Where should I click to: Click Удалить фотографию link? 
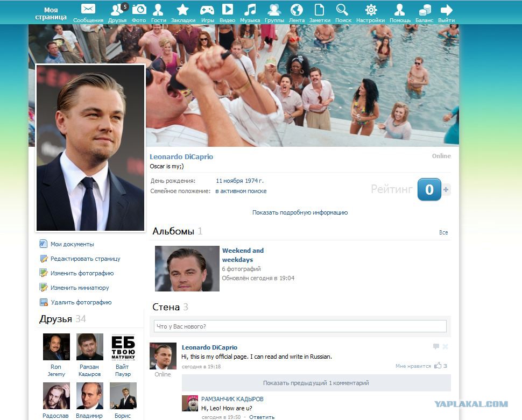tap(81, 302)
